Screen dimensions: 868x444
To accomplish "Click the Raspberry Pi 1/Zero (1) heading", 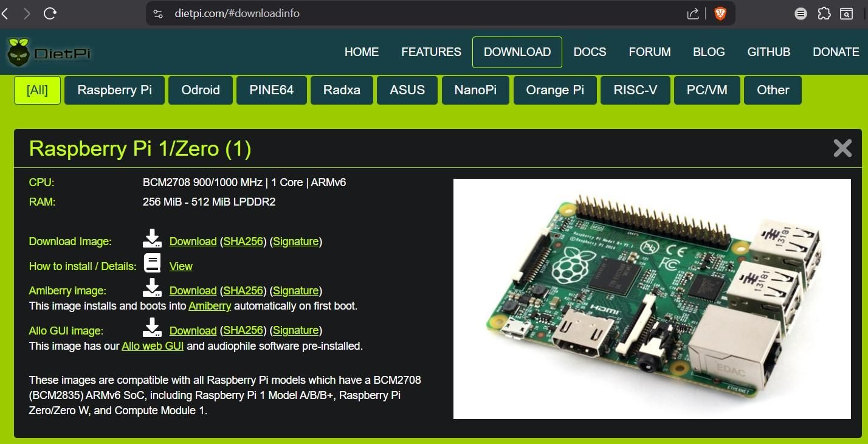I will click(140, 149).
